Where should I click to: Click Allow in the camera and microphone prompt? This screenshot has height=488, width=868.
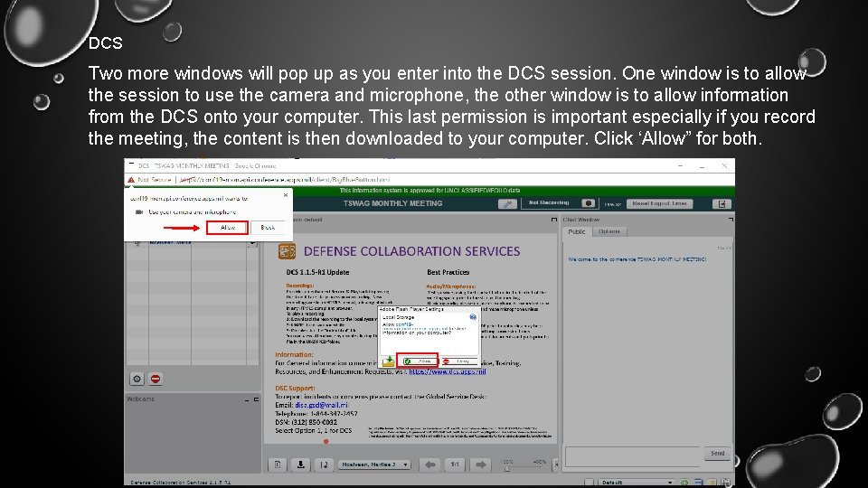(227, 228)
